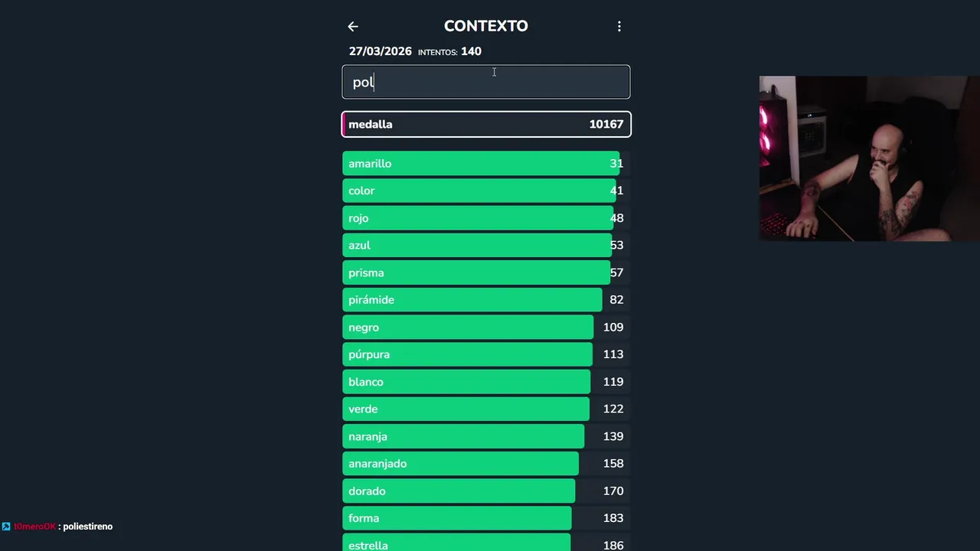The height and width of the screenshot is (551, 980).
Task: Open the three-dot options menu
Action: pos(619,27)
